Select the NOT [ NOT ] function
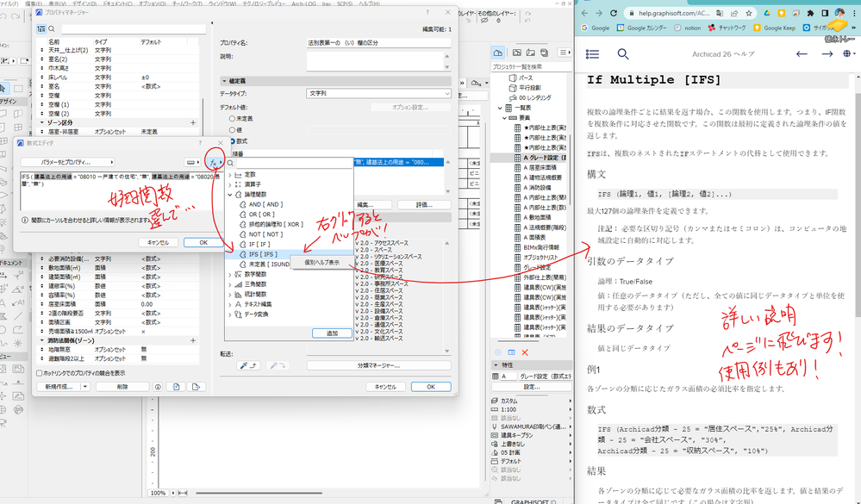The height and width of the screenshot is (504, 861). [265, 234]
